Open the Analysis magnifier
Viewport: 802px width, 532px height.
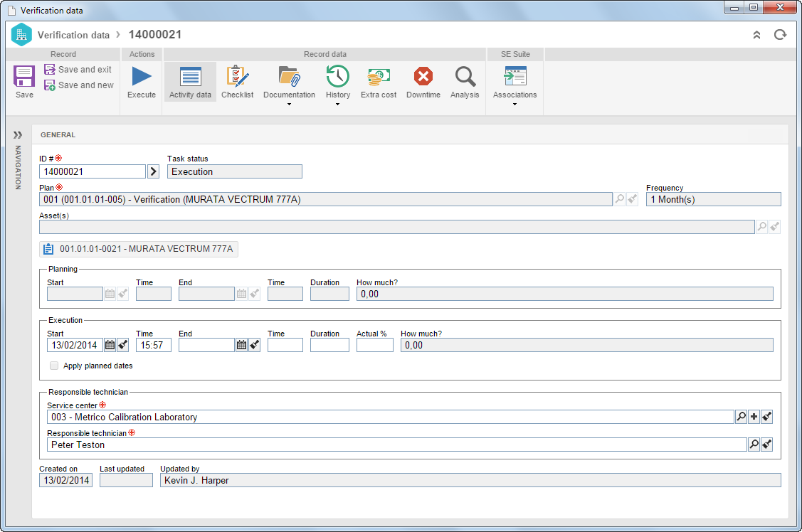coord(465,77)
